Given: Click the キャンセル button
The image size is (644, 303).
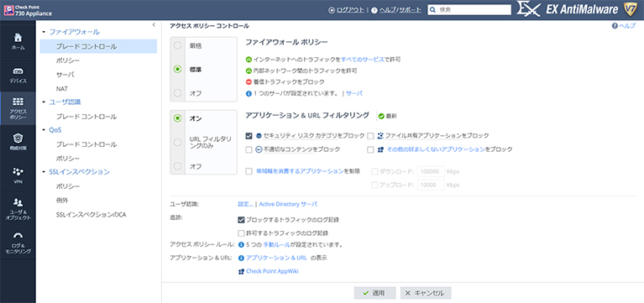Looking at the screenshot, I should (426, 293).
